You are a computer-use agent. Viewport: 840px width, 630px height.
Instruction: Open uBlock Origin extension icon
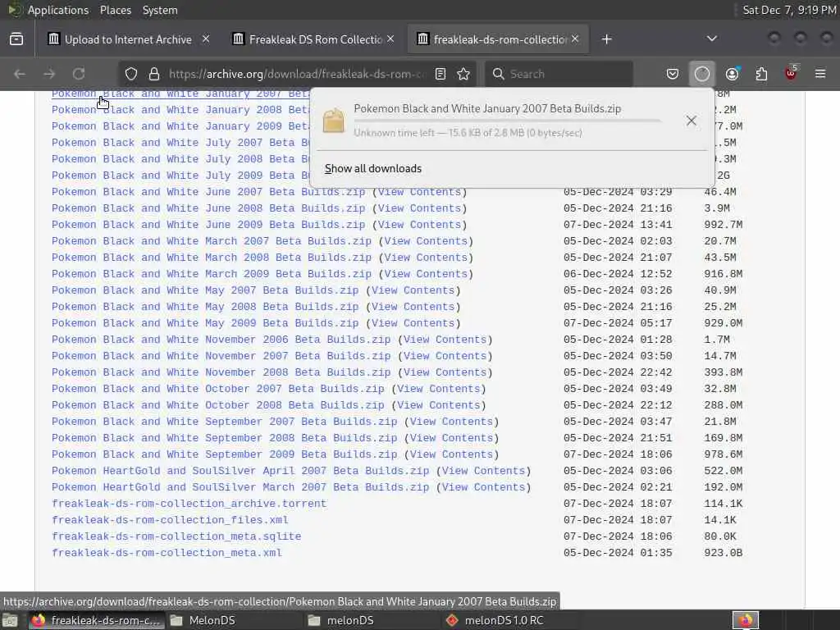click(791, 73)
